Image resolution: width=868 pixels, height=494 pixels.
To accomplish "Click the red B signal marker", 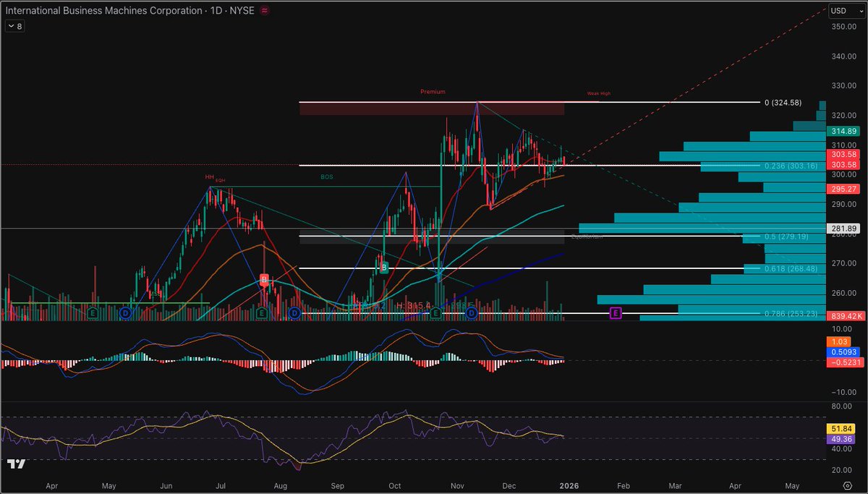I will (x=264, y=279).
